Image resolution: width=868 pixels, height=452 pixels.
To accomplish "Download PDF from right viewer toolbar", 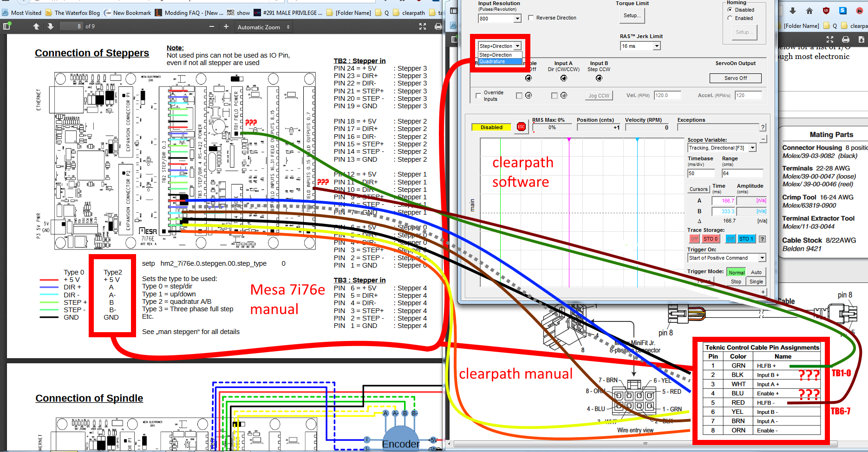I will coord(861,39).
